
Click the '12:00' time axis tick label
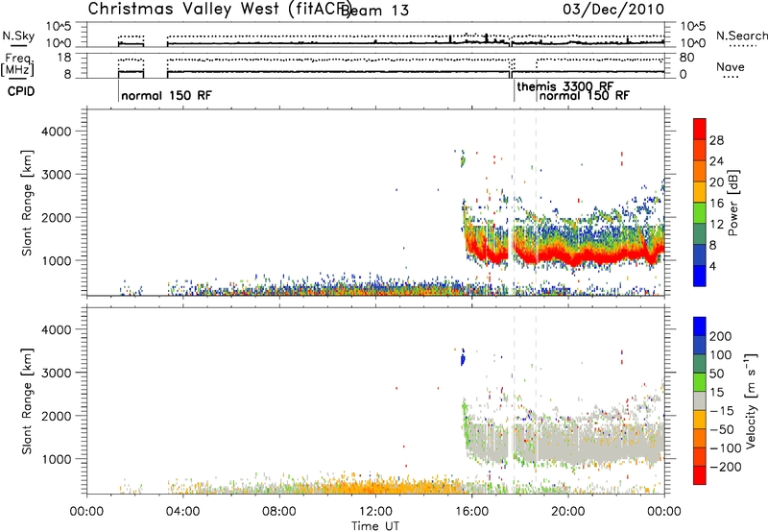pos(375,512)
